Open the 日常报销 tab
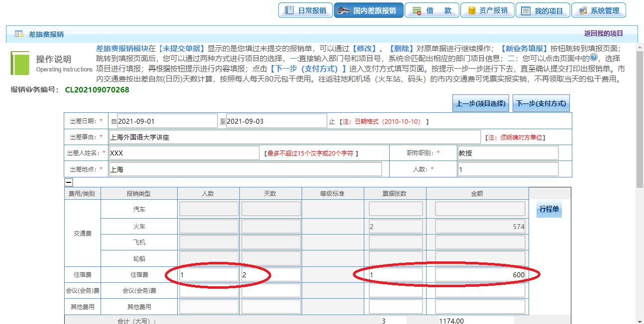This screenshot has height=324, width=644. tap(306, 10)
